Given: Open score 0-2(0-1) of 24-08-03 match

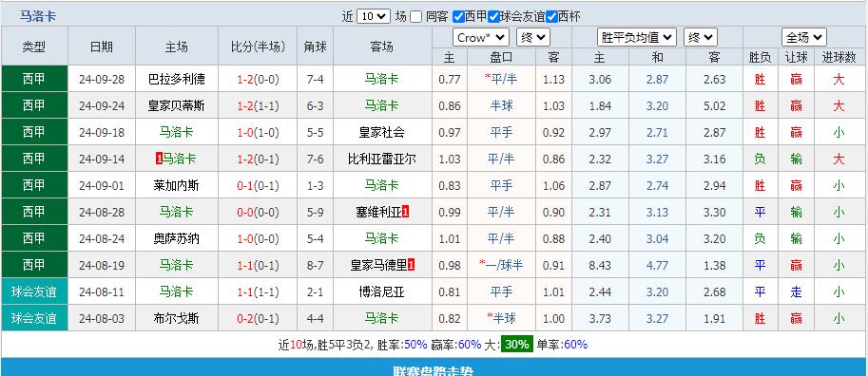Looking at the screenshot, I should click(x=259, y=318).
